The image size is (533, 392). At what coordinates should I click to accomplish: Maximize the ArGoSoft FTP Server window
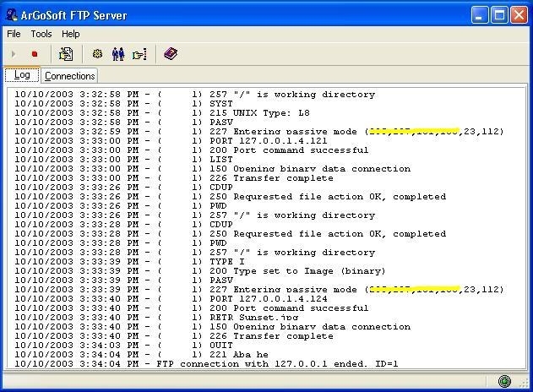(x=499, y=15)
